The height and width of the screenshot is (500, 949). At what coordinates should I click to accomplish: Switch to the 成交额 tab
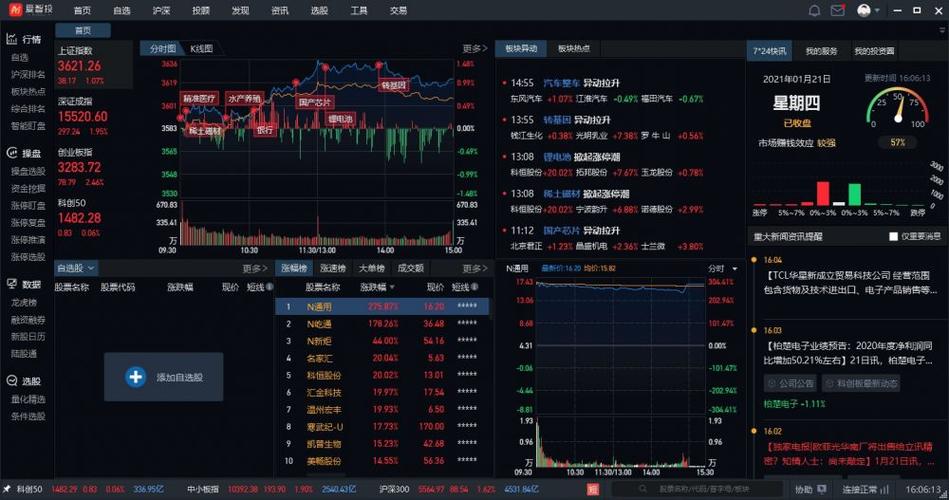[x=410, y=268]
